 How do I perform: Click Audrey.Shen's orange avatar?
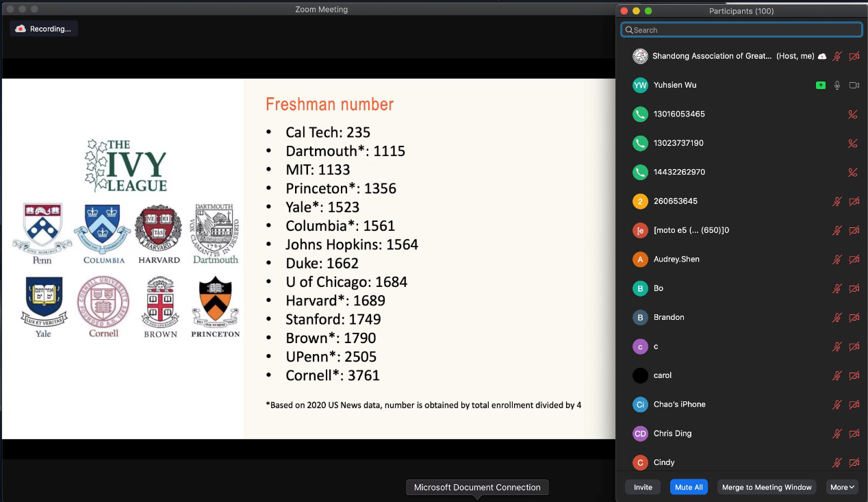(640, 260)
